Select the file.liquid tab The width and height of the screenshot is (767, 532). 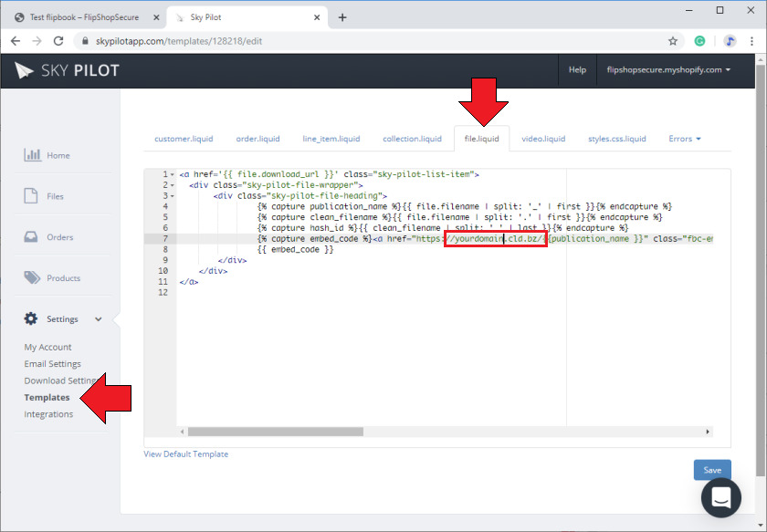[x=482, y=139]
